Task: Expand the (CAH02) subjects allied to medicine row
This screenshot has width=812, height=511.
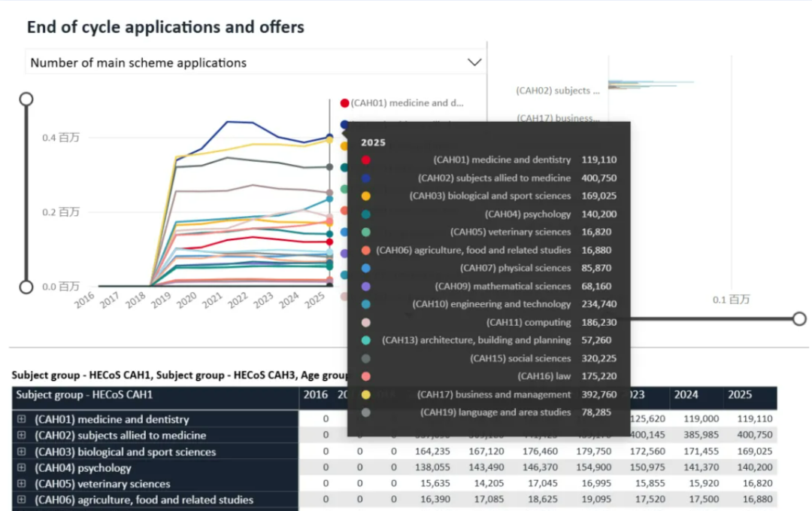Action: pos(22,435)
